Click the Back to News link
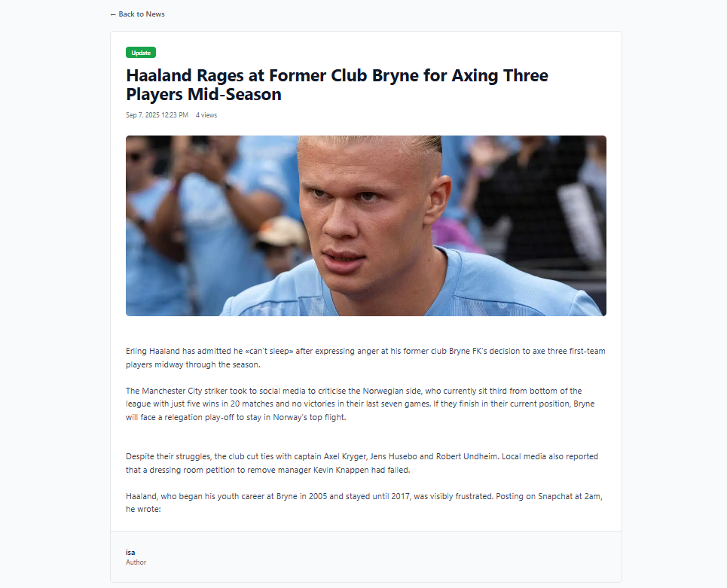The image size is (727, 588). (141, 14)
